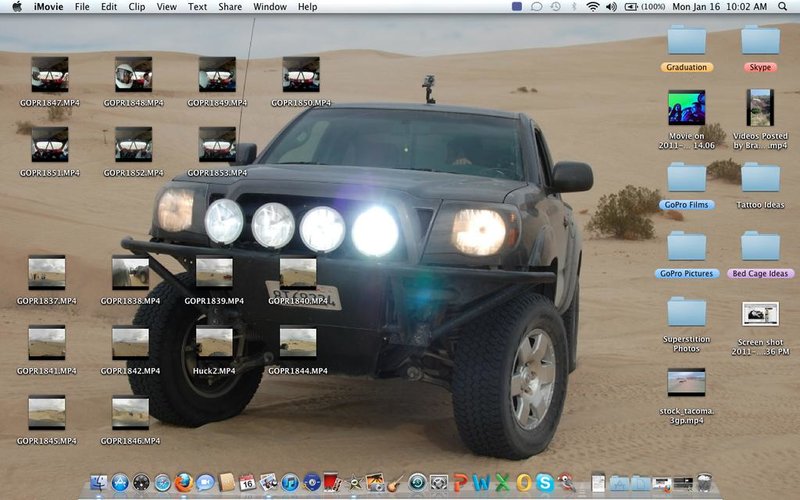Launch Safari from the dock

[162, 482]
